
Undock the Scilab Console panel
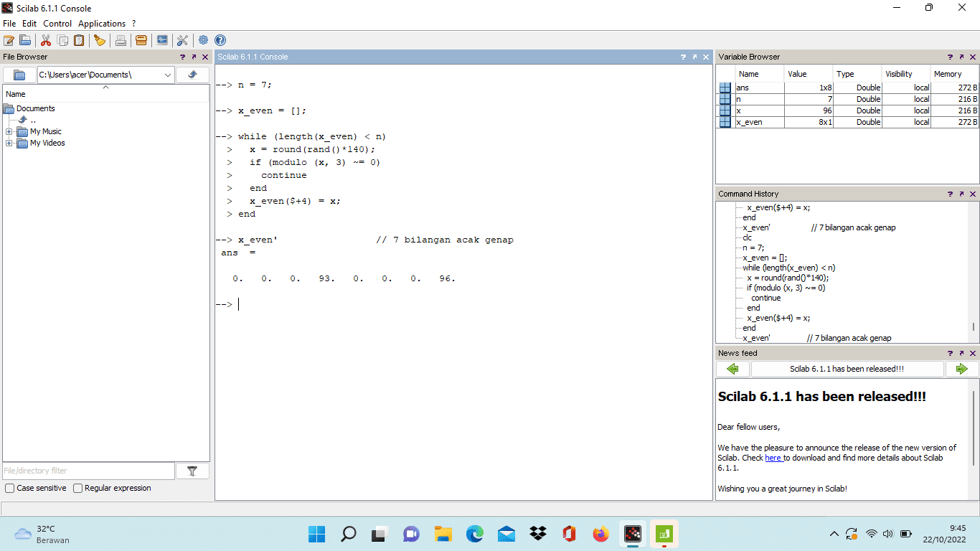pos(695,57)
